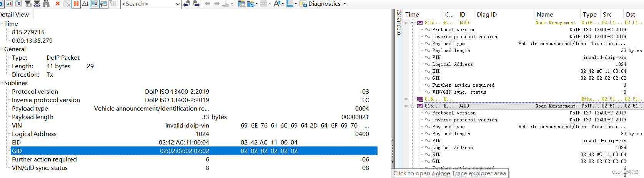The image size is (644, 178).
Task: Click the purple envelope icon of first trace row
Action: coord(420,23)
